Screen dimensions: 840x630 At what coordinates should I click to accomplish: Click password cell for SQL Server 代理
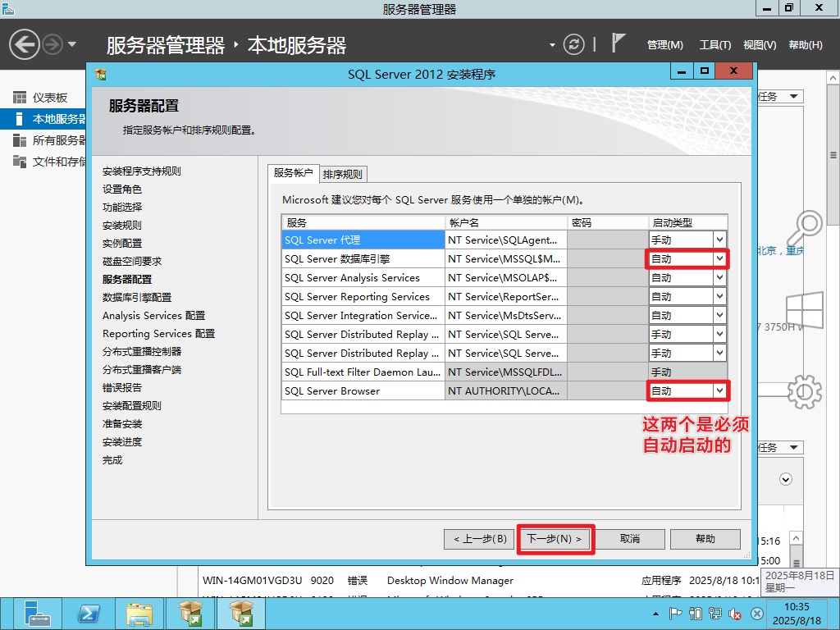coord(608,240)
